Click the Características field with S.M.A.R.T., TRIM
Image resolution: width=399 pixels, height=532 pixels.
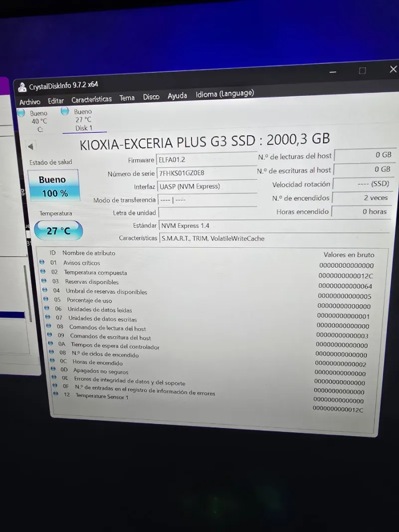pos(274,238)
